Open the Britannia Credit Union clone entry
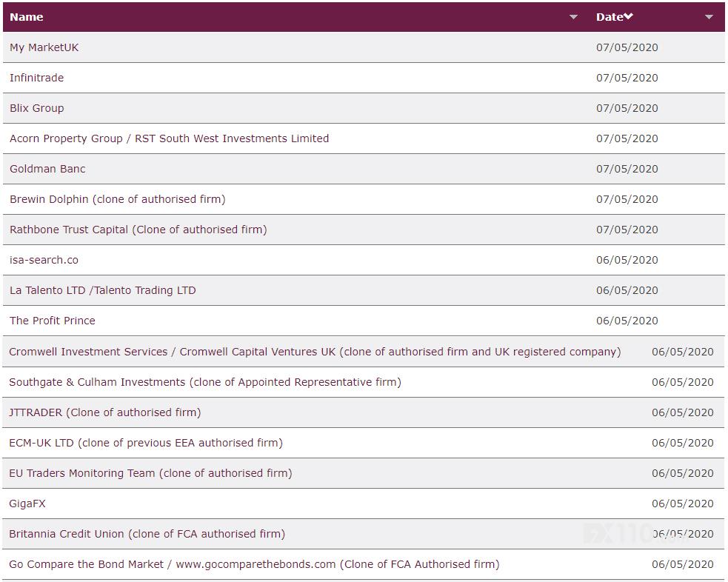728x582 pixels. 147,534
